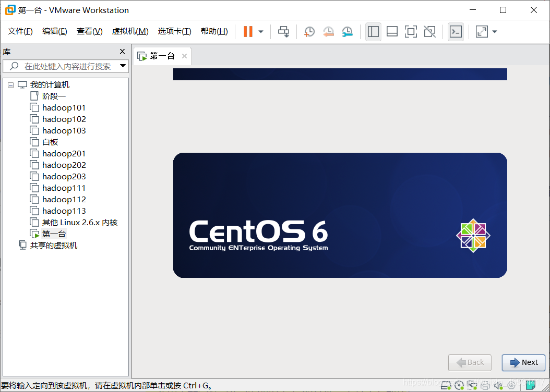Screen dimensions: 550x392
Task: Select the hadoop201 virtual machine
Action: point(64,153)
